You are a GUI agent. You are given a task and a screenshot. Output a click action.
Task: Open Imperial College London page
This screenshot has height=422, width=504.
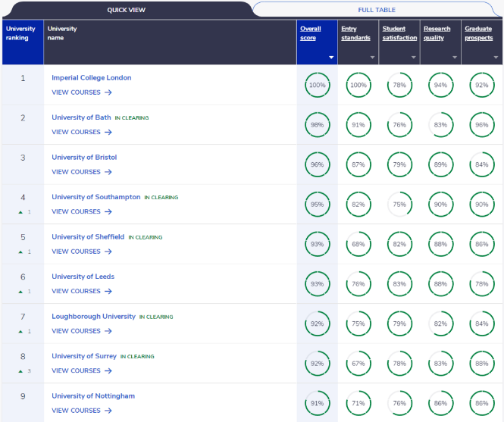click(91, 78)
